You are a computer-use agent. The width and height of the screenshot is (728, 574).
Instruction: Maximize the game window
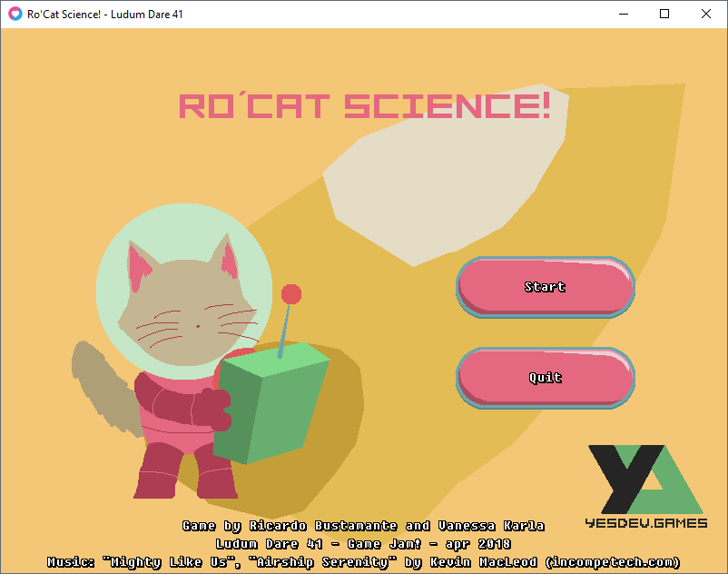click(664, 14)
